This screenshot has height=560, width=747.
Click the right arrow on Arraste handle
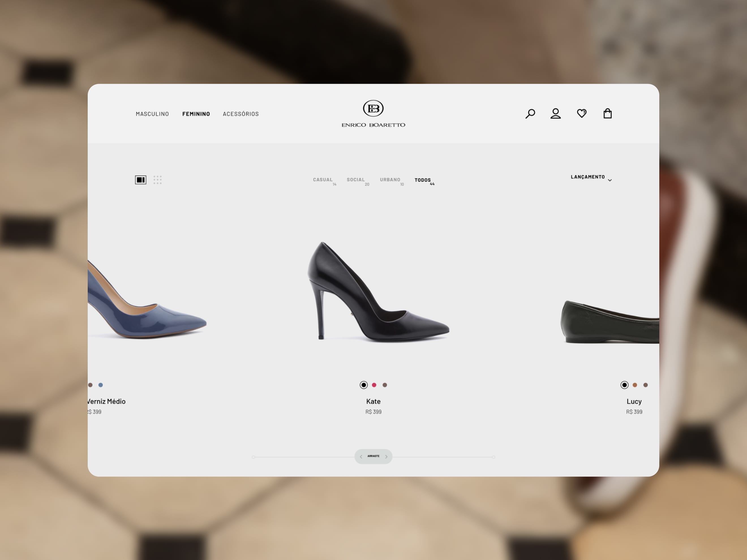pyautogui.click(x=386, y=457)
